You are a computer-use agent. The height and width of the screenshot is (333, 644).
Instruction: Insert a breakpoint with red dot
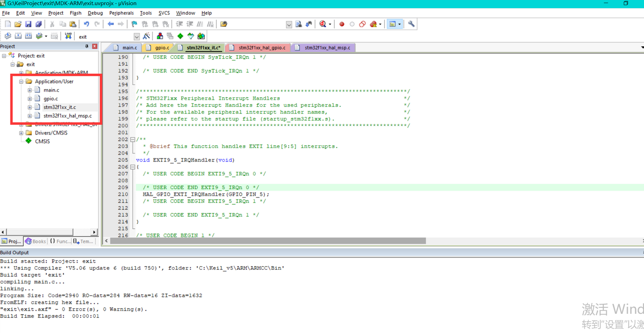[342, 24]
